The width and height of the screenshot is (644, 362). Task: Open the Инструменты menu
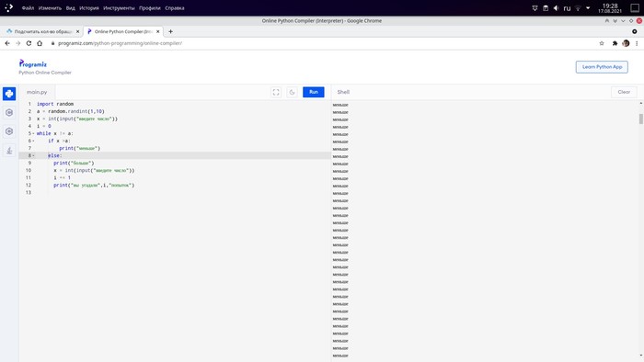click(x=119, y=7)
